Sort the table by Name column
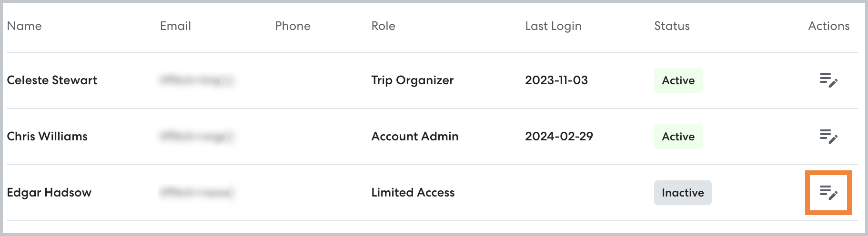The height and width of the screenshot is (236, 868). [x=24, y=26]
